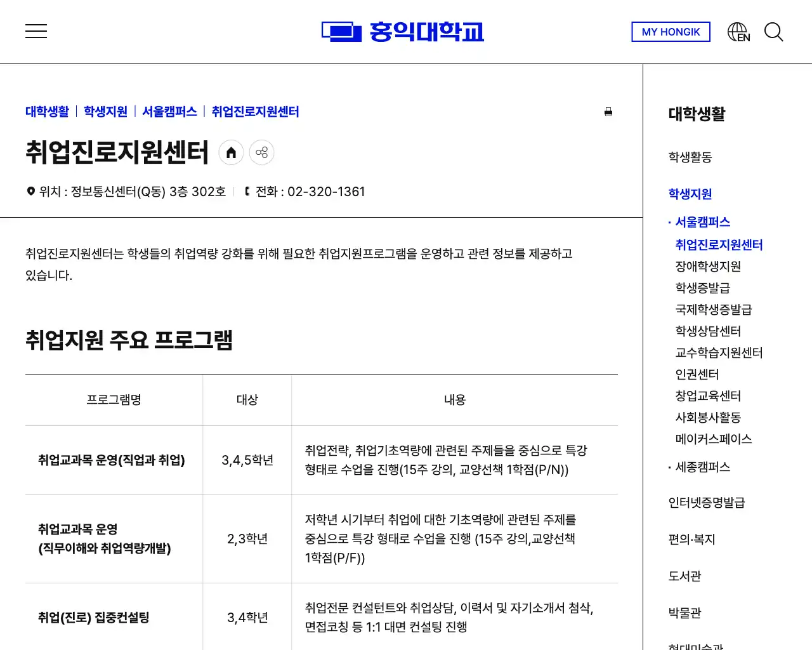Go to the 학생상담센터 page

(707, 331)
